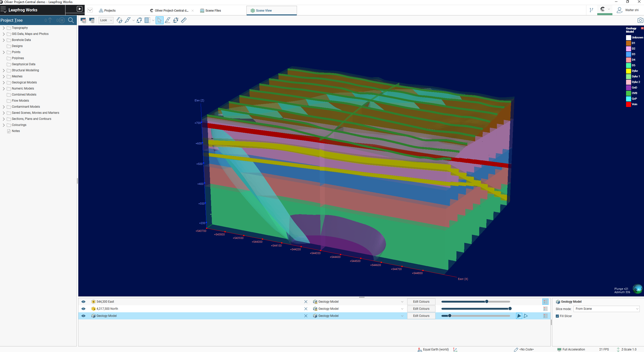Click the moving plane tool icon

pyautogui.click(x=139, y=20)
